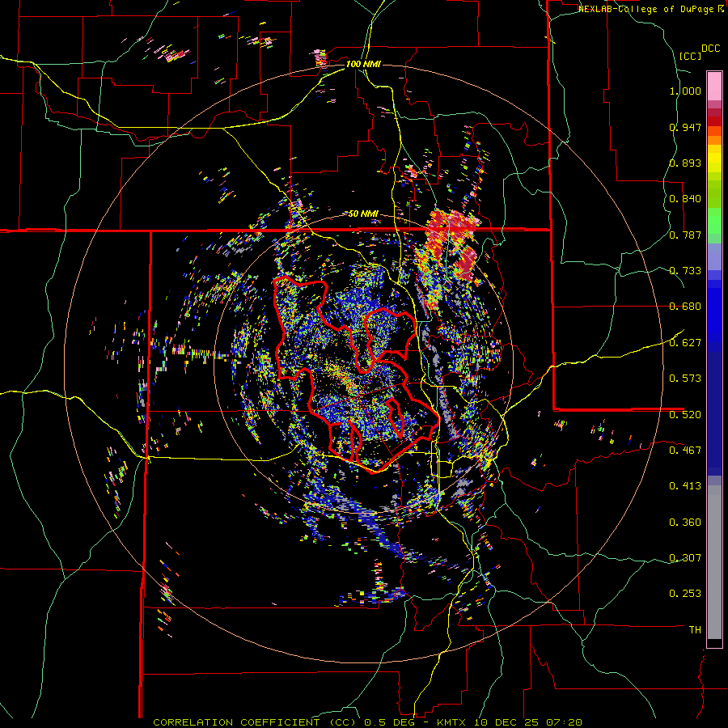Click the 0.893 scale value
The image size is (728, 728).
685,163
